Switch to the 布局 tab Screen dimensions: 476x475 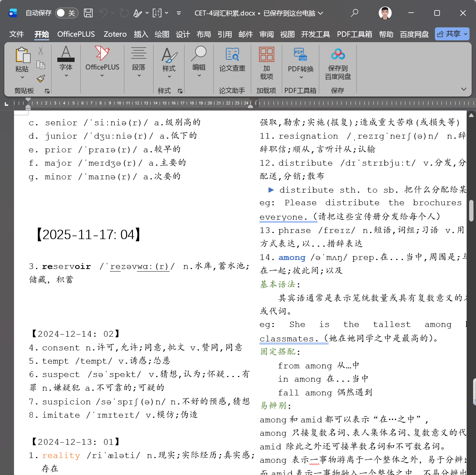pyautogui.click(x=204, y=34)
